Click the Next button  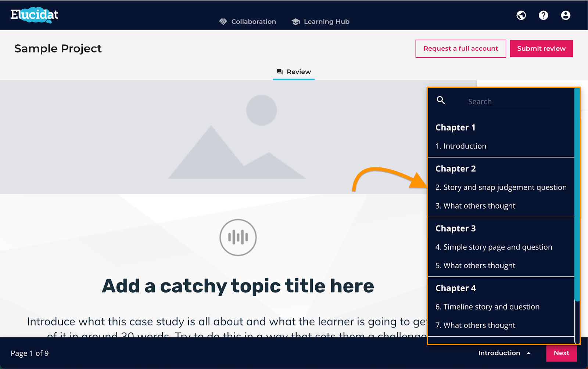(x=562, y=353)
